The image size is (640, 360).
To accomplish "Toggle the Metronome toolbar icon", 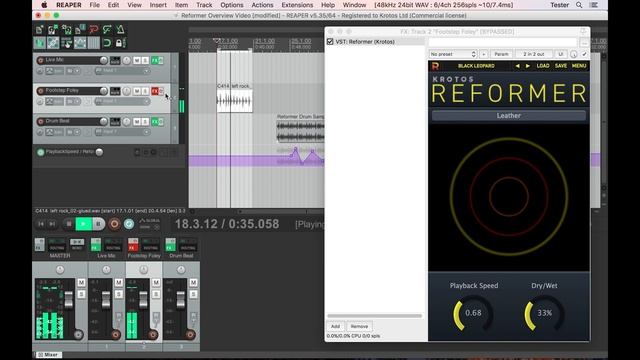I will (x=120, y=29).
